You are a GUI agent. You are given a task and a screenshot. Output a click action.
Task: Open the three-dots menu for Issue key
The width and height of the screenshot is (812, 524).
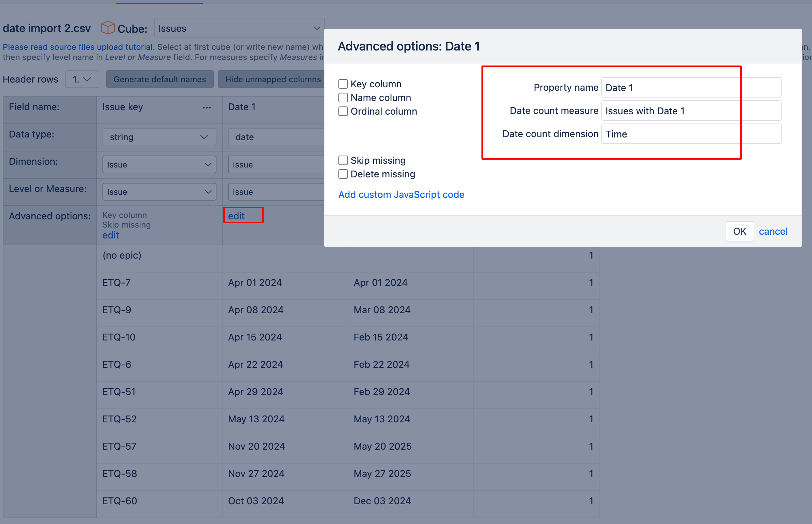click(x=207, y=107)
